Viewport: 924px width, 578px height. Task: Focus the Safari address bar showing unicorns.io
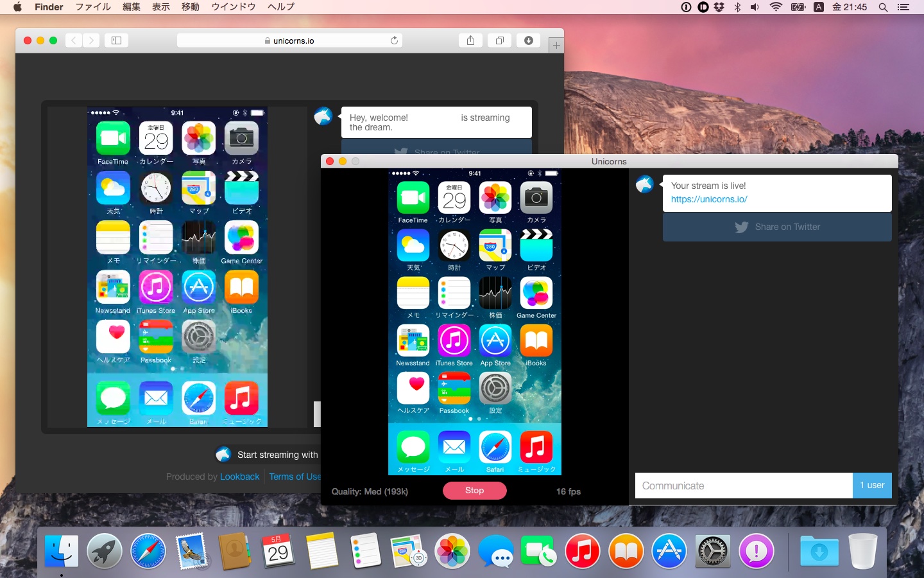(289, 40)
